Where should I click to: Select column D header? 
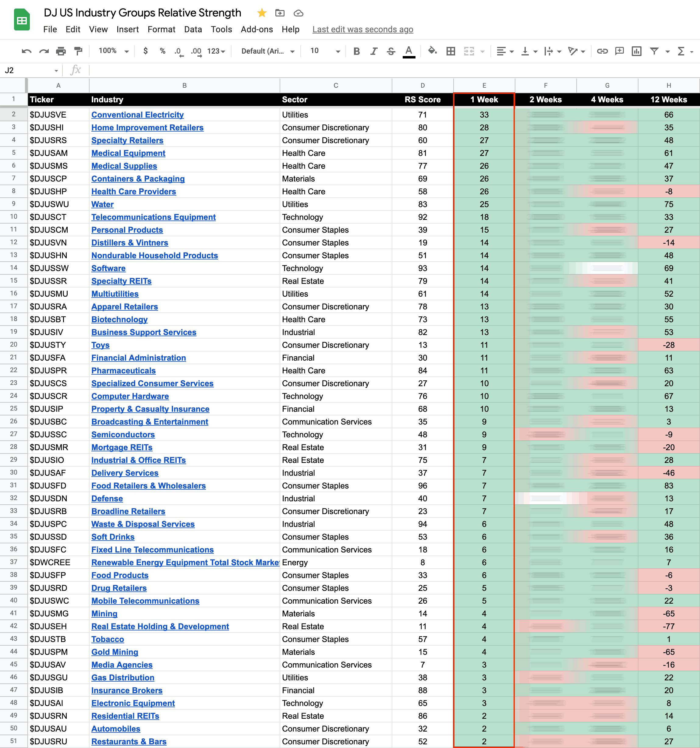click(x=422, y=85)
